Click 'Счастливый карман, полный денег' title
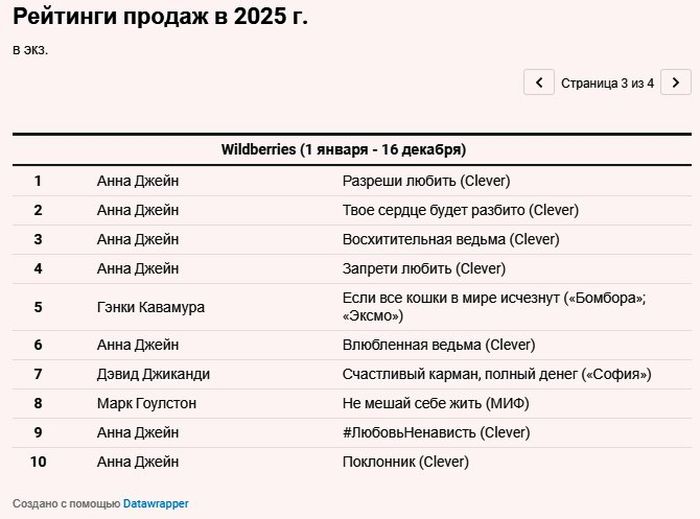 click(x=496, y=374)
